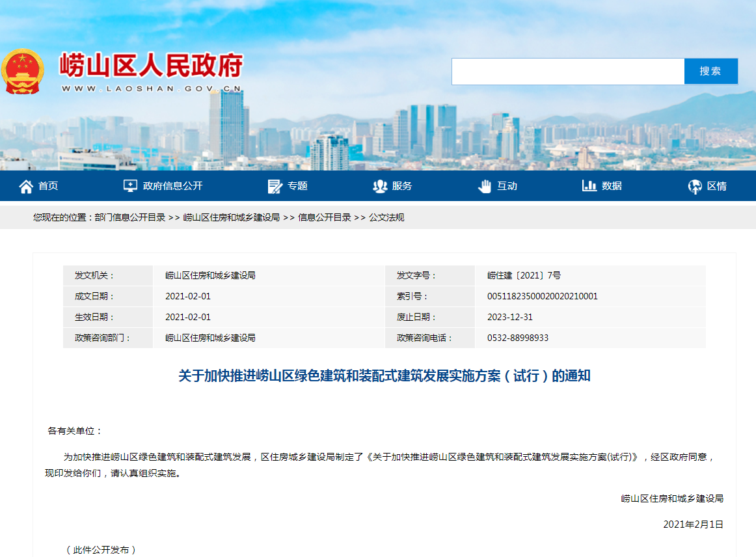Click the document number 崂住建〔2021〕7号
The width and height of the screenshot is (756, 557).
(524, 275)
